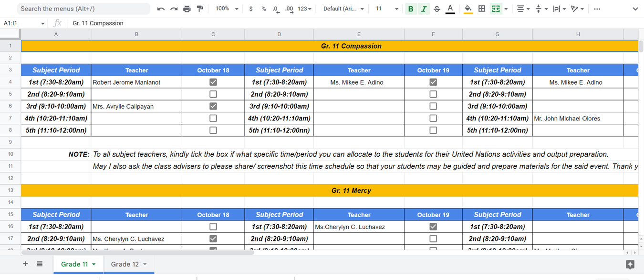The image size is (644, 280).
Task: Decrease decimal places
Action: pyautogui.click(x=276, y=9)
